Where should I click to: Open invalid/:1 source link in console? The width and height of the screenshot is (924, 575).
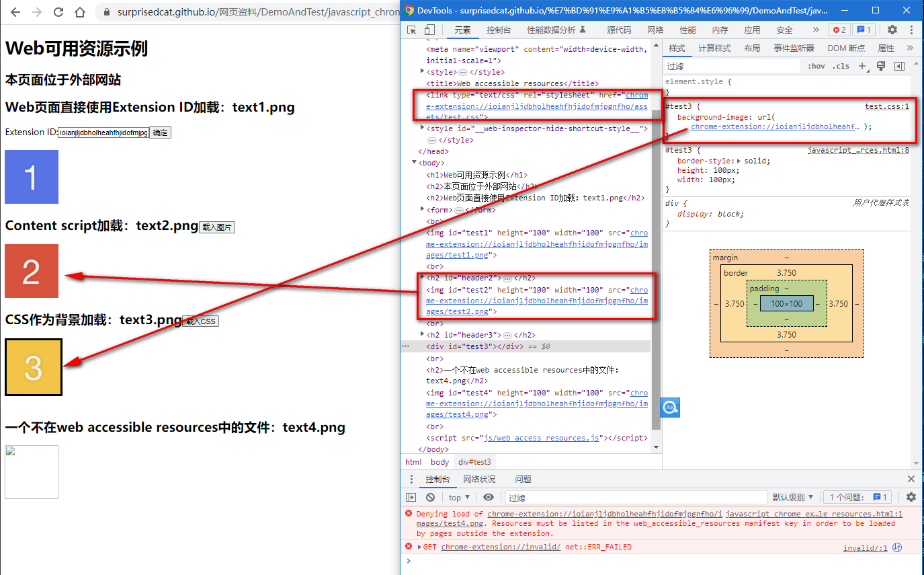tap(866, 548)
